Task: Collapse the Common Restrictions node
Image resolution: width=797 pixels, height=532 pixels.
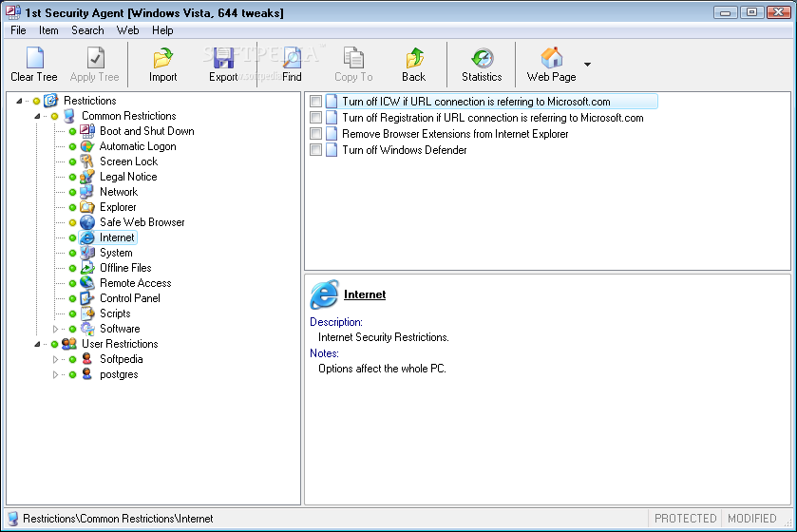Action: (37, 116)
